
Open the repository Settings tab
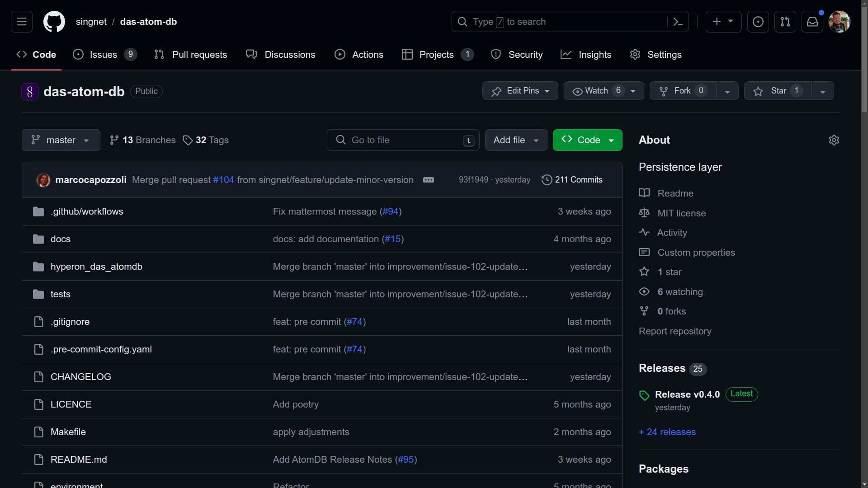click(656, 55)
